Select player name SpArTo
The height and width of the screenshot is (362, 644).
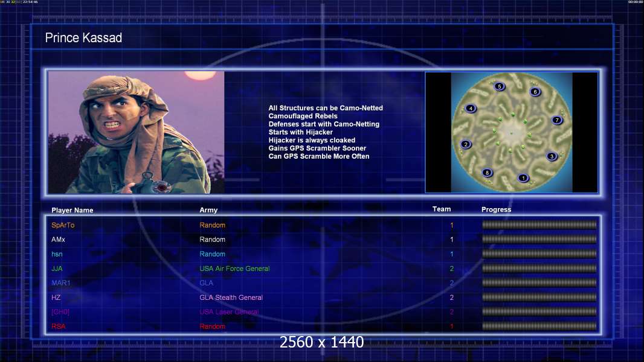(x=63, y=225)
